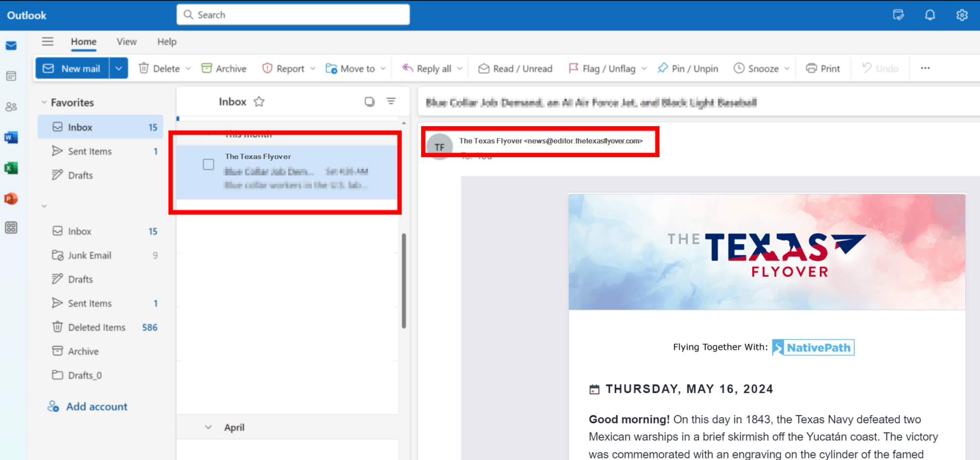Snooze the message
This screenshot has height=460, width=980.
pyautogui.click(x=756, y=68)
